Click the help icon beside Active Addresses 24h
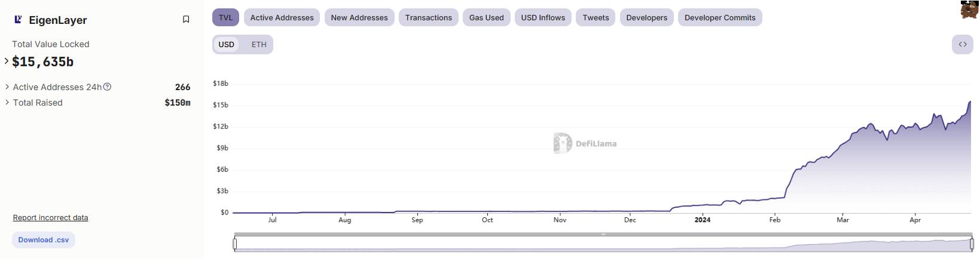The image size is (980, 259). coord(107,87)
